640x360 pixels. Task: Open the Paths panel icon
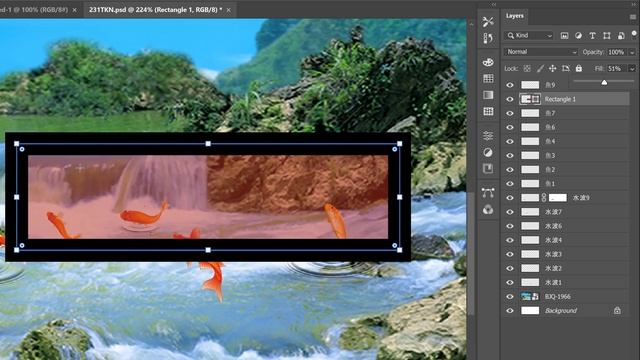coord(488,193)
